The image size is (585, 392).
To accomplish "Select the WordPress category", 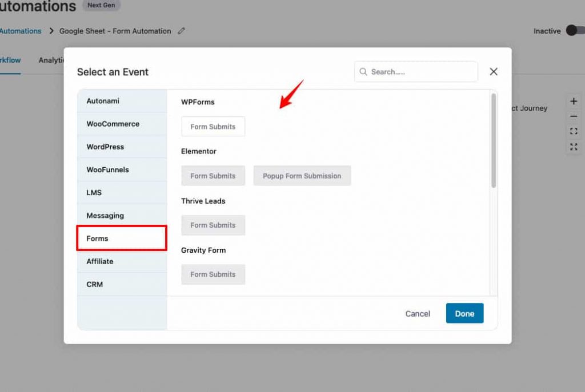I will (122, 147).
